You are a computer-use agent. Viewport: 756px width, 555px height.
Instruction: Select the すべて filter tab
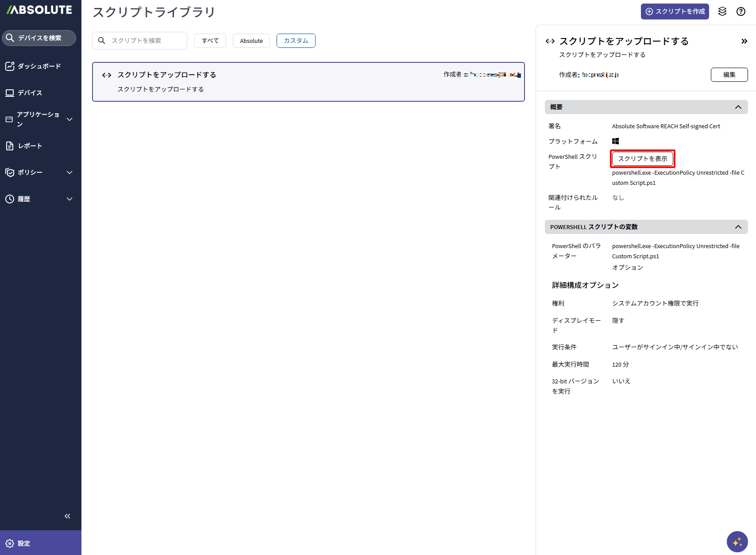coord(210,41)
